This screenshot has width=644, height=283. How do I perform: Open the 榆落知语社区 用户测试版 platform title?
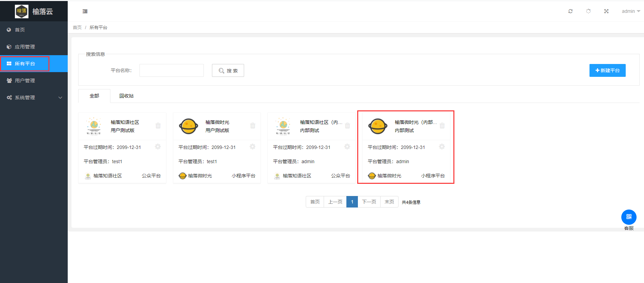125,122
